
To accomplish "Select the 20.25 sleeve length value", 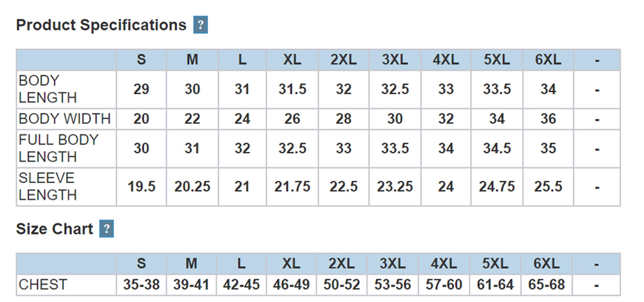I will (x=192, y=187).
